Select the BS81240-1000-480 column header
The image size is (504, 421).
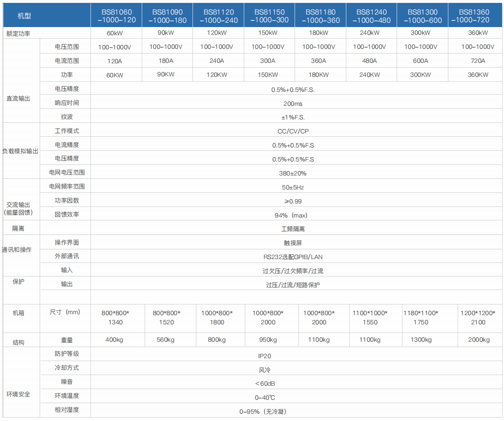coord(373,15)
